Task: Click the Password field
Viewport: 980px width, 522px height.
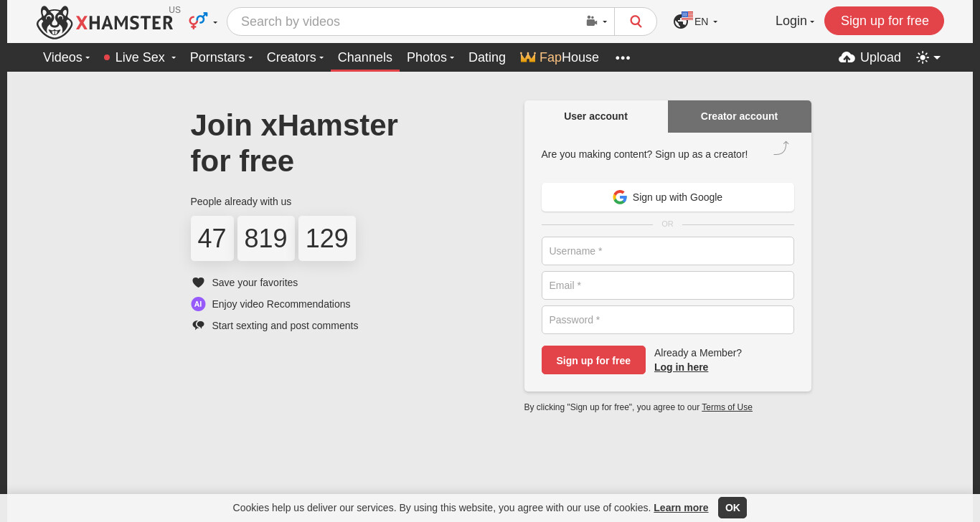Action: click(667, 320)
